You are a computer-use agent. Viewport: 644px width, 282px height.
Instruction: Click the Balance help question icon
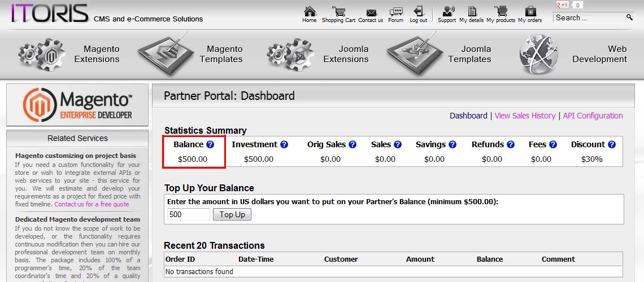coord(210,144)
